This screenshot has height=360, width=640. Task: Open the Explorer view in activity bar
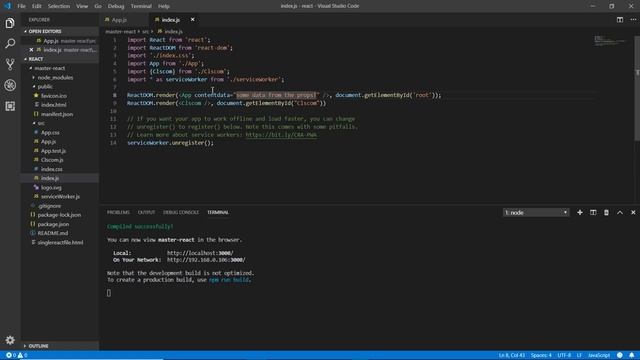tap(10, 23)
